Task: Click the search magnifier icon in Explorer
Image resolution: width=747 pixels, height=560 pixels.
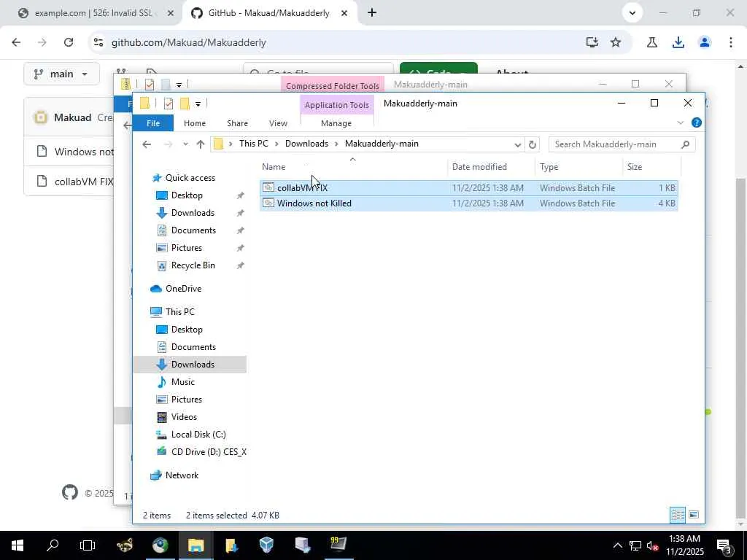Action: (685, 144)
